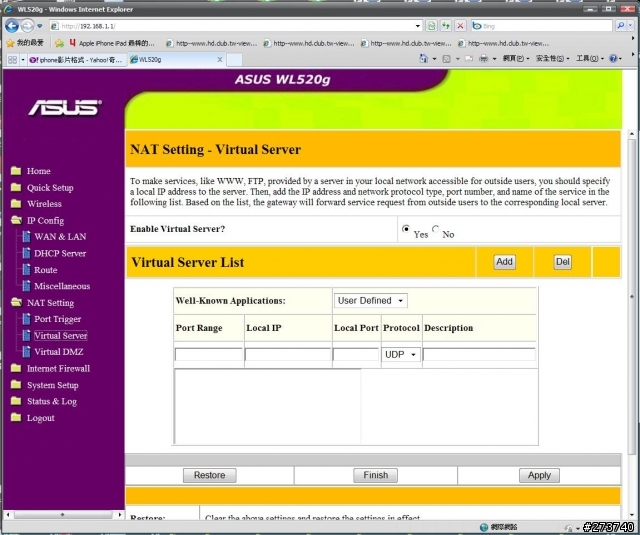Open the recent pages dropdown arrow
Image resolution: width=640 pixels, height=535 pixels.
coord(40,26)
